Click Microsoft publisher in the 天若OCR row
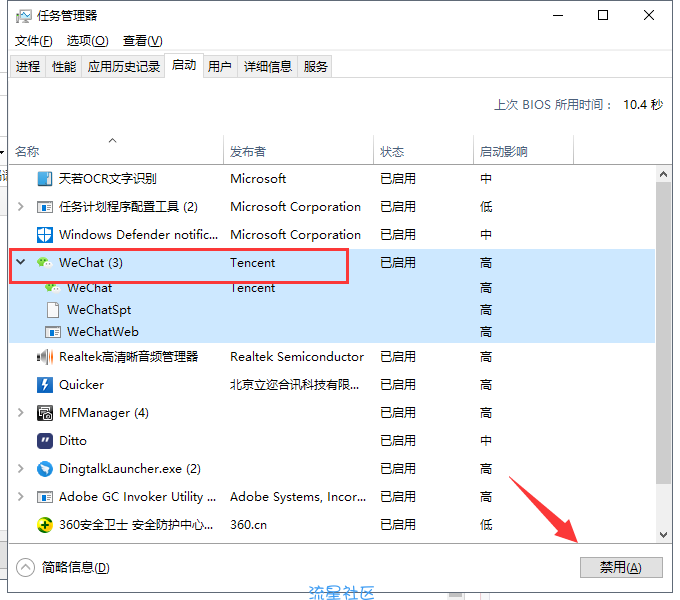This screenshot has width=680, height=600. (x=258, y=179)
